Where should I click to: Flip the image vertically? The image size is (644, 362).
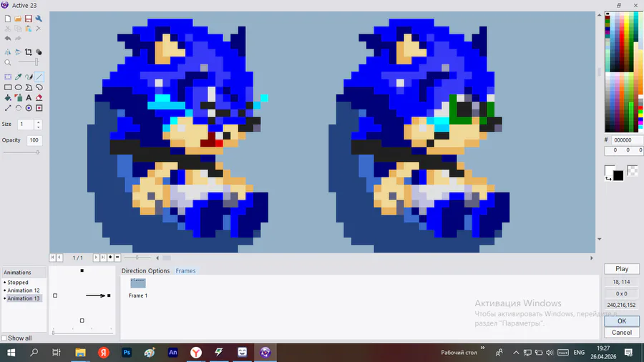coord(18,52)
